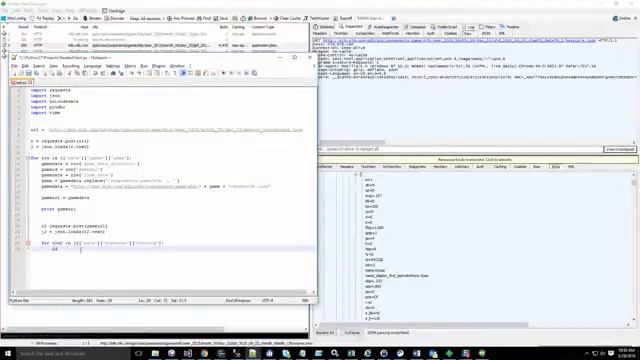Click the Notepad++ horizontal scrollbar
Screen dimensions: 640x360
[x=163, y=292]
